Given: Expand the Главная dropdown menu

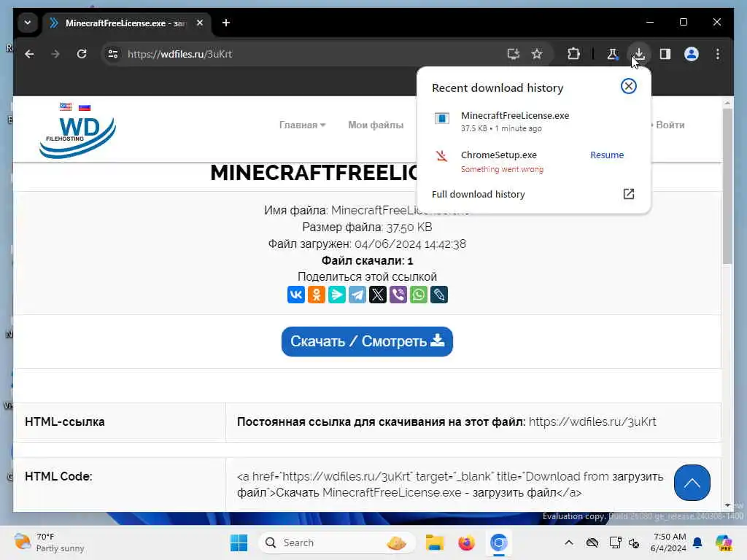Looking at the screenshot, I should pos(302,125).
